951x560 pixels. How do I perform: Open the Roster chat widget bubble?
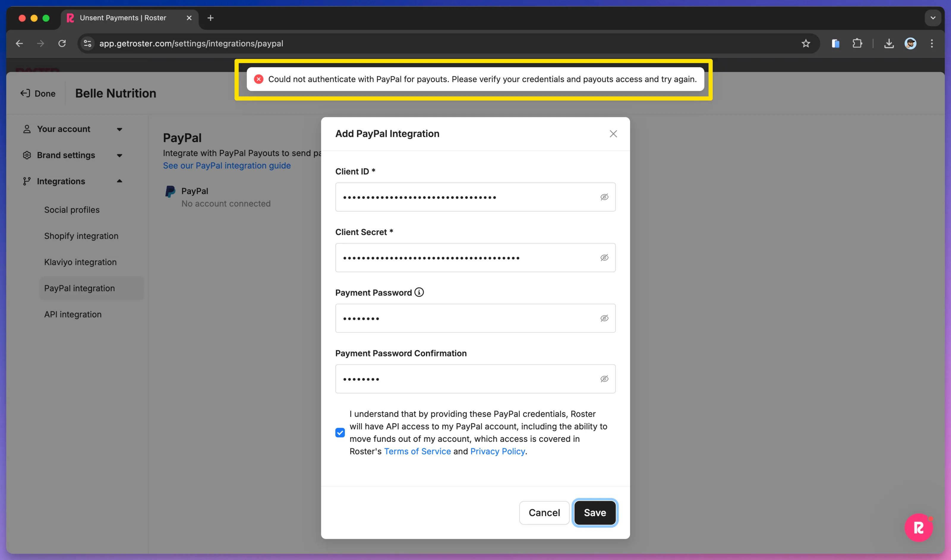tap(919, 528)
